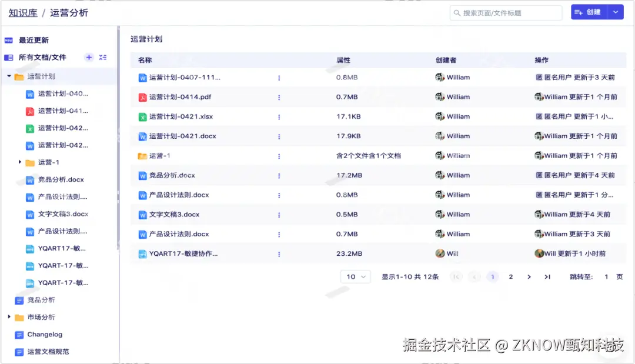The width and height of the screenshot is (635, 364).
Task: Click the Excel icon of 运营计划-042 in tree
Action: (x=30, y=129)
